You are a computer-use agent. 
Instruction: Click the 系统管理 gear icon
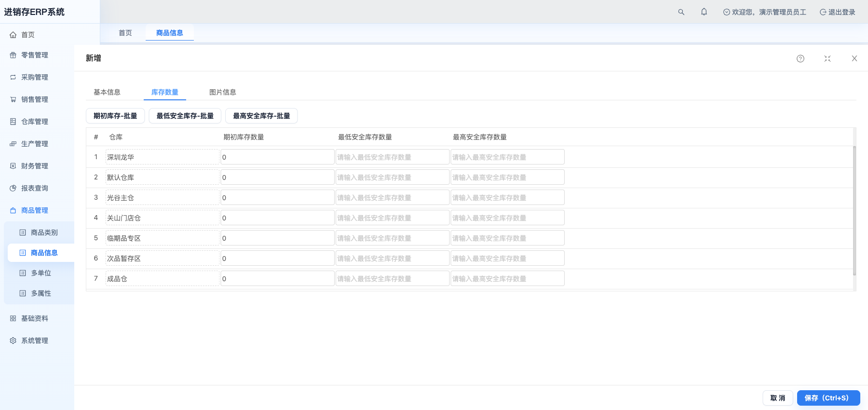[13, 341]
